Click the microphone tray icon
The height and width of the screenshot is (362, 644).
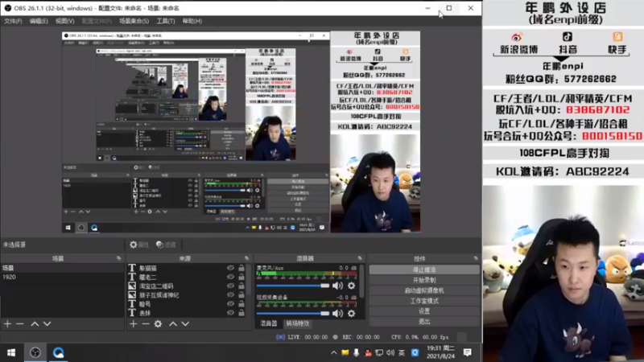[x=356, y=352]
